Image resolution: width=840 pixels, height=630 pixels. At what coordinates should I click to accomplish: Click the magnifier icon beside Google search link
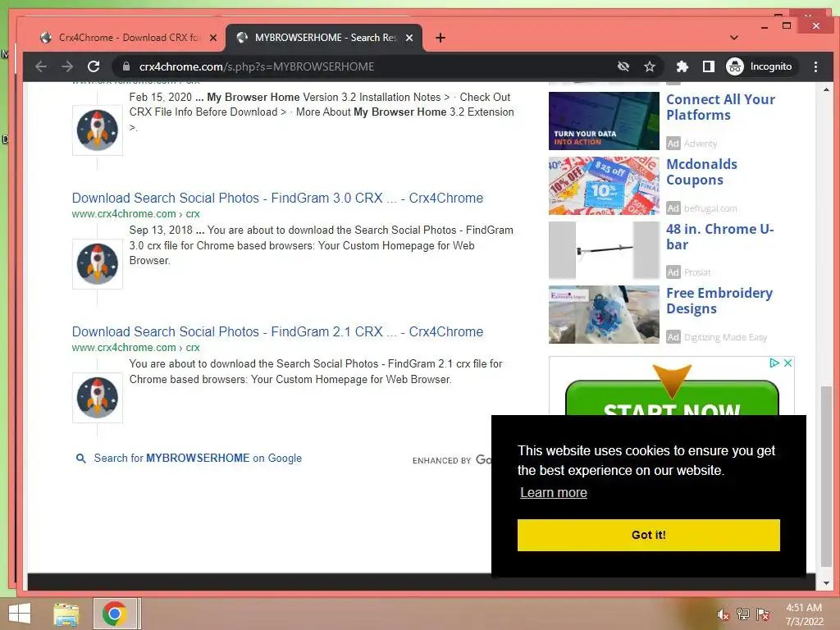click(x=81, y=459)
